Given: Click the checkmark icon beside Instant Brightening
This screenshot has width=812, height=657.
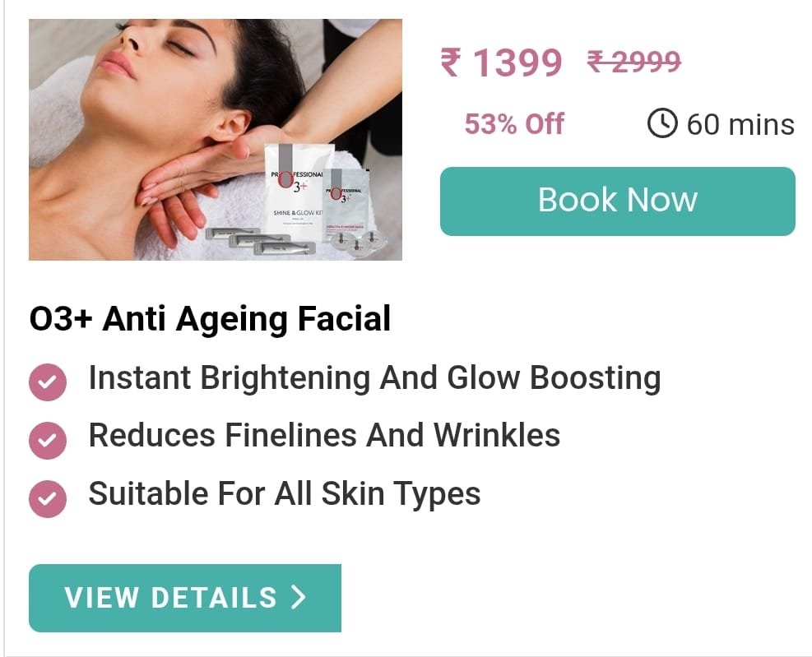Looking at the screenshot, I should pos(48,382).
